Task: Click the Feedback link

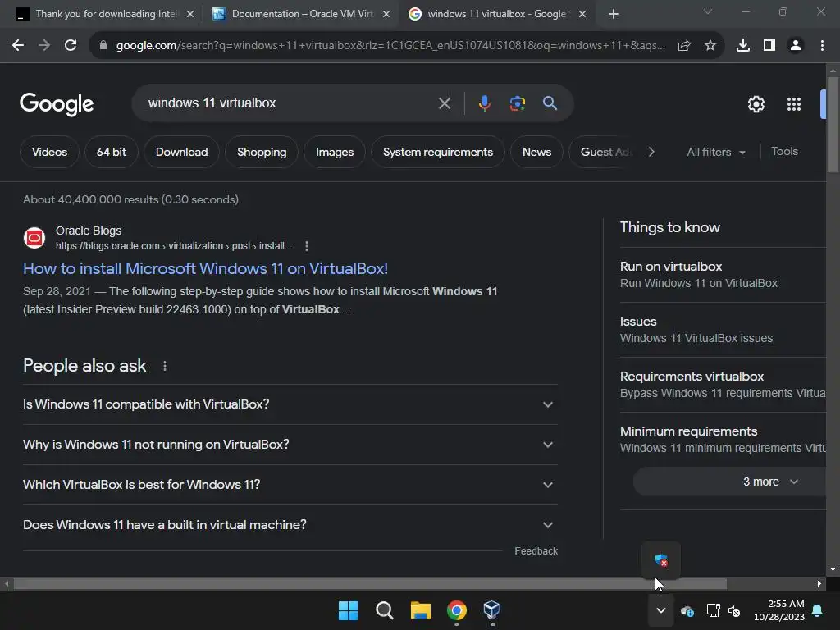Action: [x=536, y=550]
